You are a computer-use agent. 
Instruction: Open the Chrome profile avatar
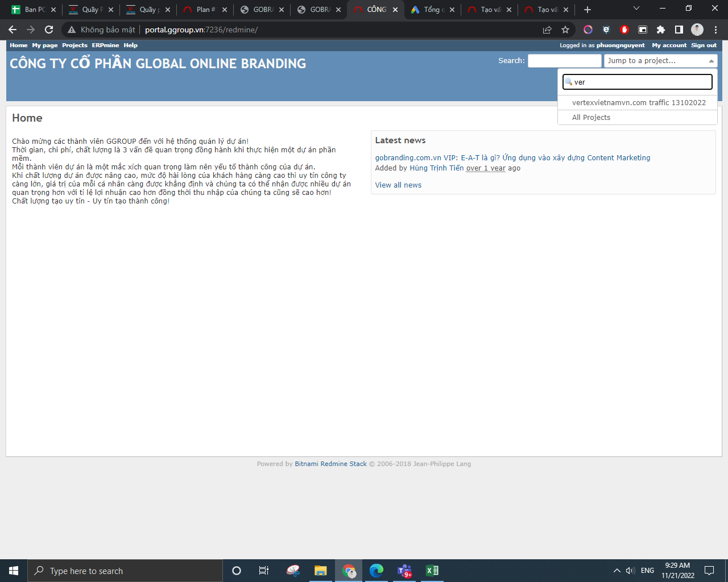point(697,30)
